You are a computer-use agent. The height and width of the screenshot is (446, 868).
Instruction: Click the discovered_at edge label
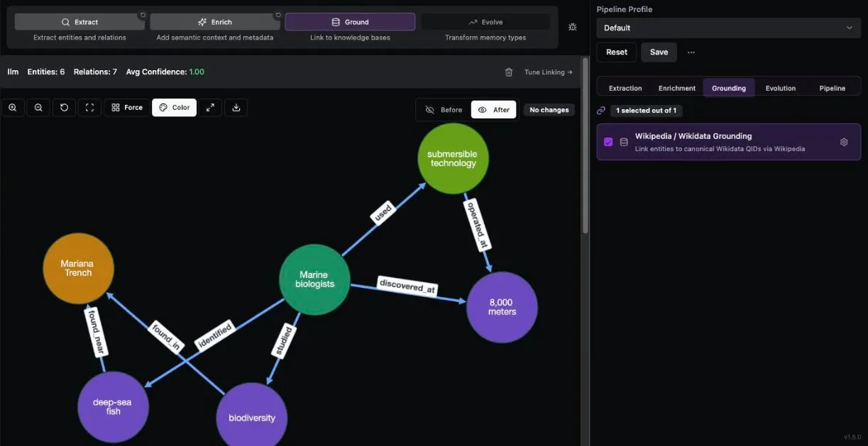pyautogui.click(x=407, y=286)
